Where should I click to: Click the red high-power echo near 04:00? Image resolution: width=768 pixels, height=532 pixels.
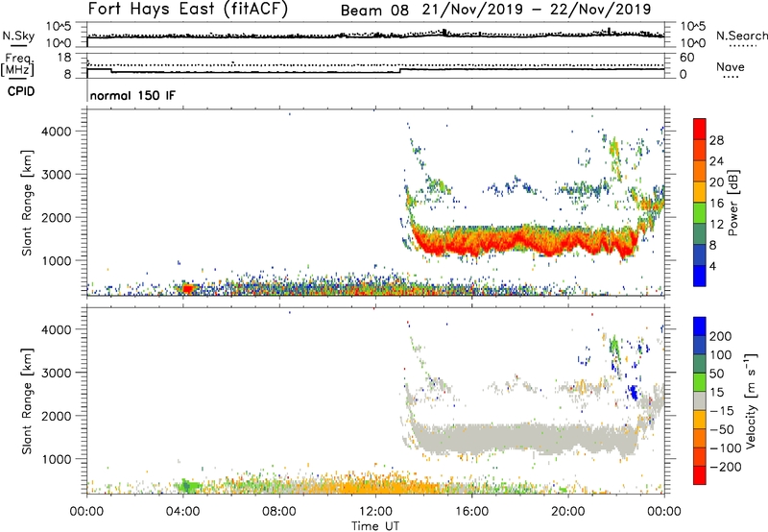(x=187, y=288)
